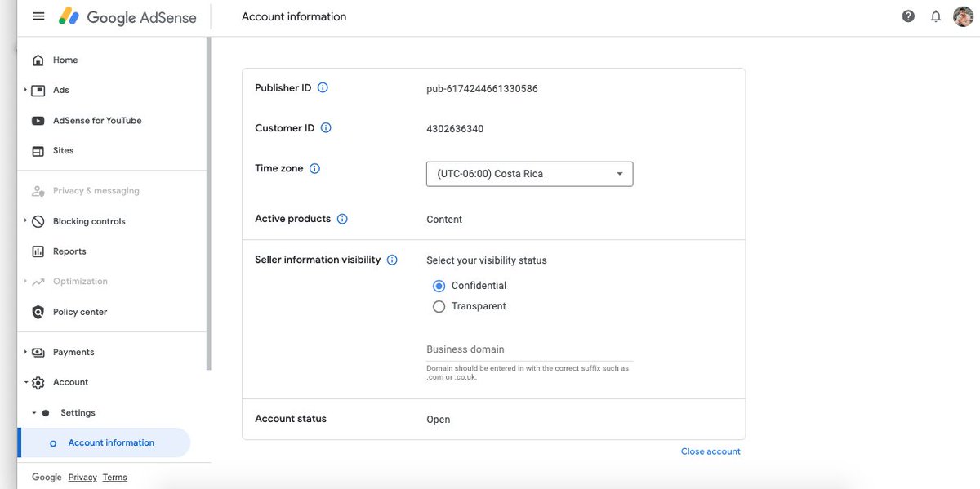980x489 pixels.
Task: Open AdSense for YouTube page
Action: tap(97, 121)
